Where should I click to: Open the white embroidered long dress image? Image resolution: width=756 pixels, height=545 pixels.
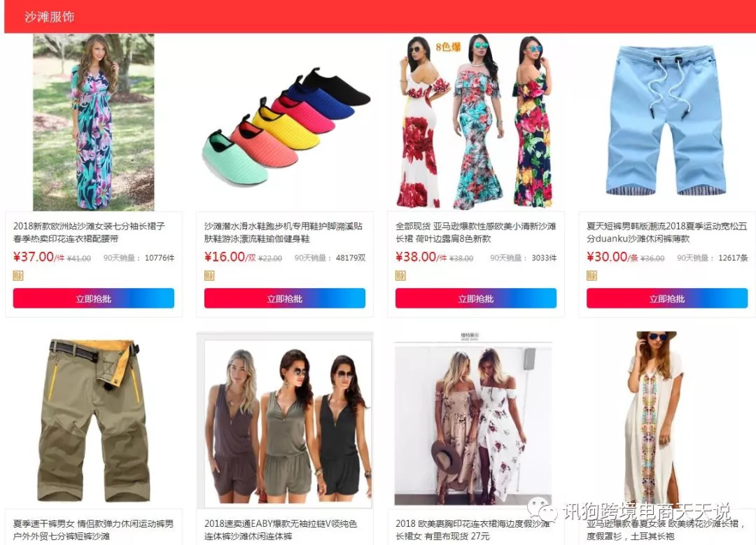coord(657,418)
